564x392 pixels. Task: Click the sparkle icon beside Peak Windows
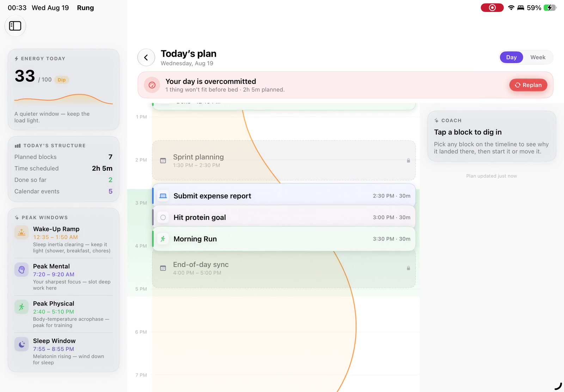(x=17, y=218)
